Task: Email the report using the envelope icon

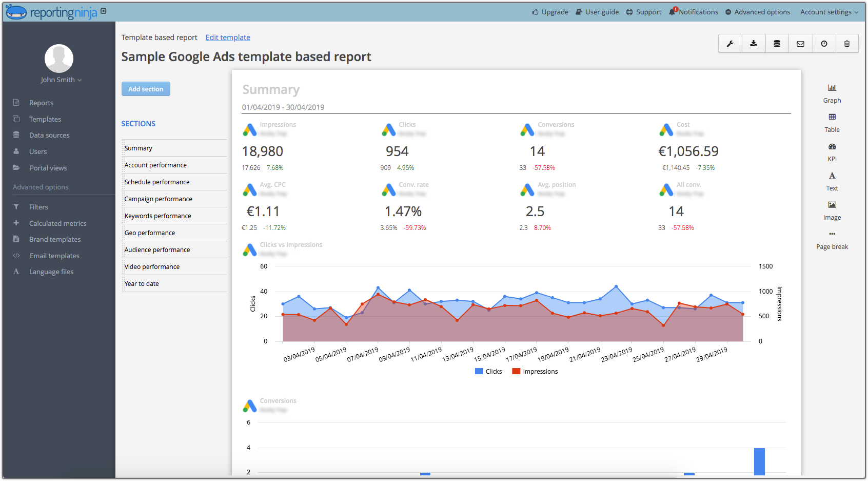Action: pyautogui.click(x=800, y=43)
